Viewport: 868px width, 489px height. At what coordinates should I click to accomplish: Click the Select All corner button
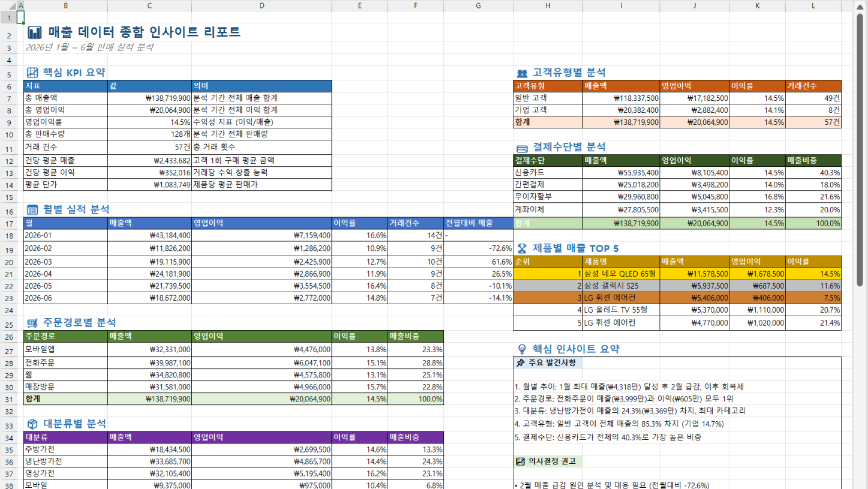coord(9,5)
